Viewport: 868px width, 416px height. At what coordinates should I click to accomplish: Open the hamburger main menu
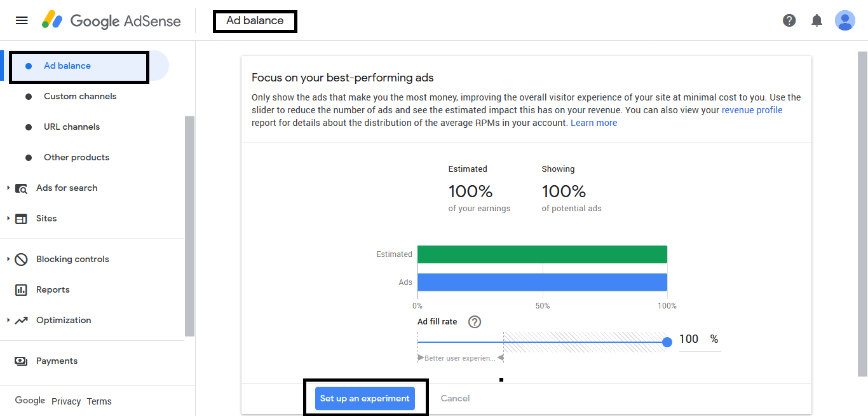click(22, 20)
